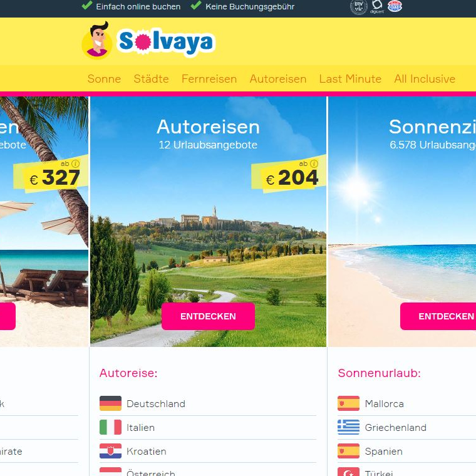Open the Sonne menu
This screenshot has height=476, width=476.
click(x=104, y=79)
